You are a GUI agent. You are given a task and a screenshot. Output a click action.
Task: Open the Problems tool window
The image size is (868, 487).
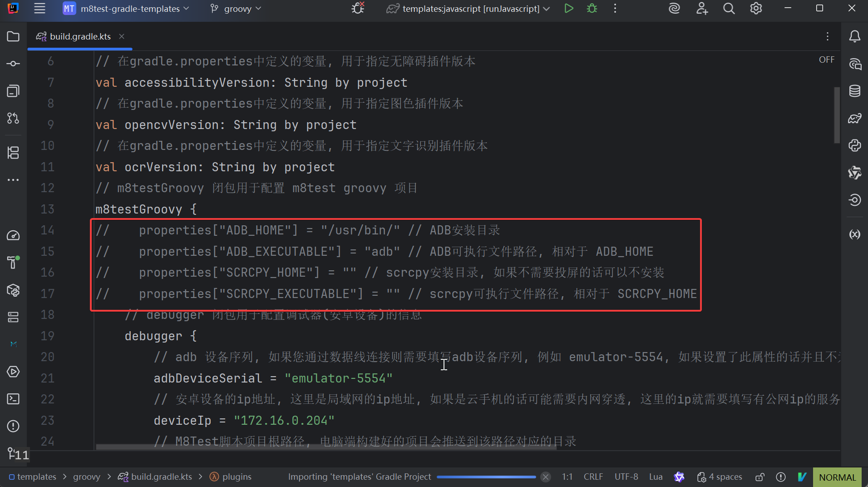13,426
